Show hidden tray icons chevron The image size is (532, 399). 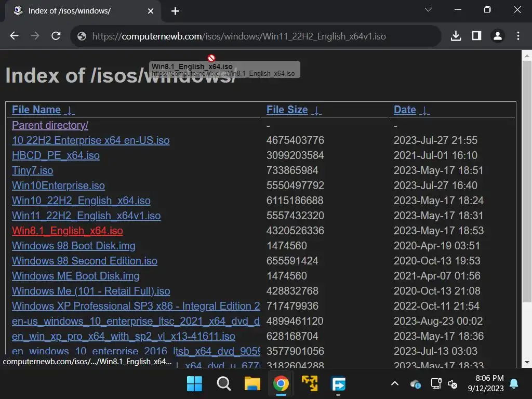click(395, 384)
